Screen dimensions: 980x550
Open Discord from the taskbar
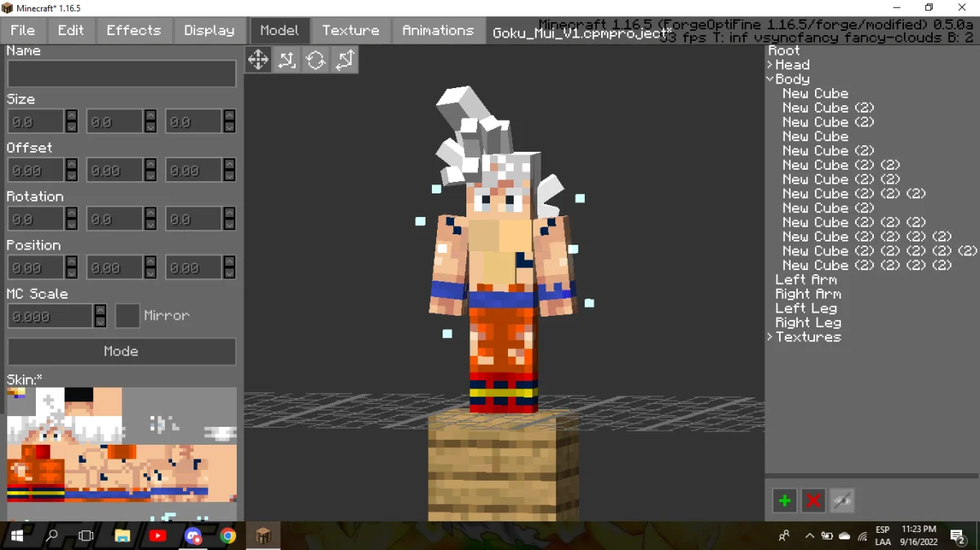tap(193, 536)
